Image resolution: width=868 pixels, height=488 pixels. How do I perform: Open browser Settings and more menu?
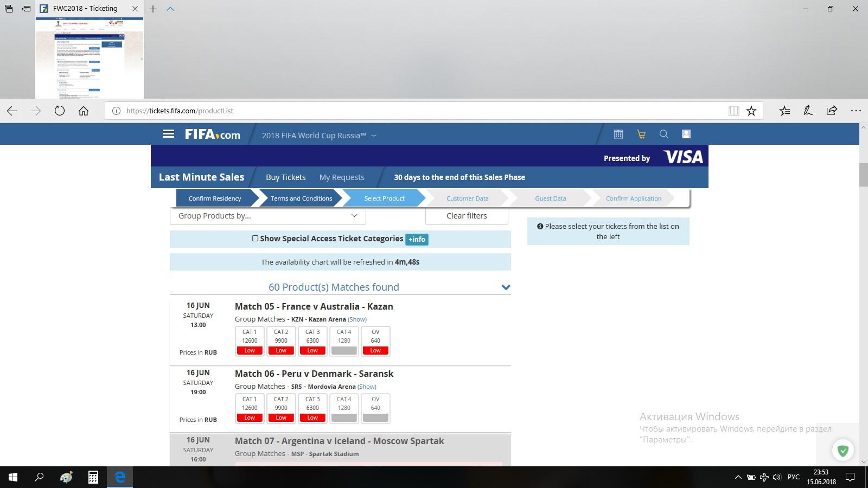[x=856, y=111]
